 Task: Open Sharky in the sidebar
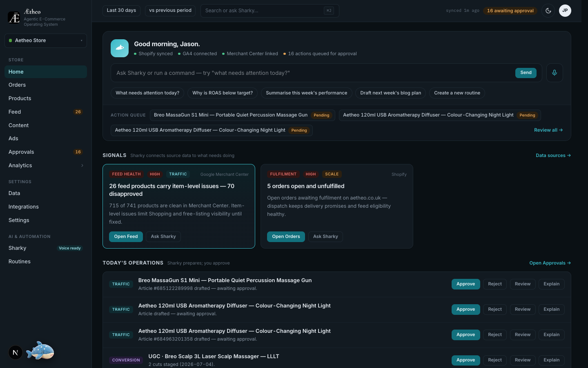point(46,248)
